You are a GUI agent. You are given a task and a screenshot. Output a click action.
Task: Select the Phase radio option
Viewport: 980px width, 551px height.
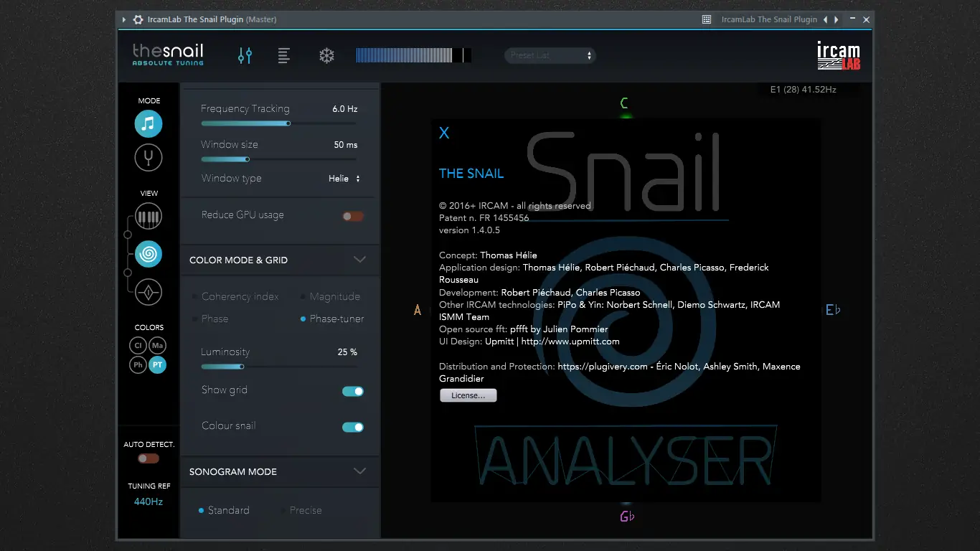(x=210, y=319)
